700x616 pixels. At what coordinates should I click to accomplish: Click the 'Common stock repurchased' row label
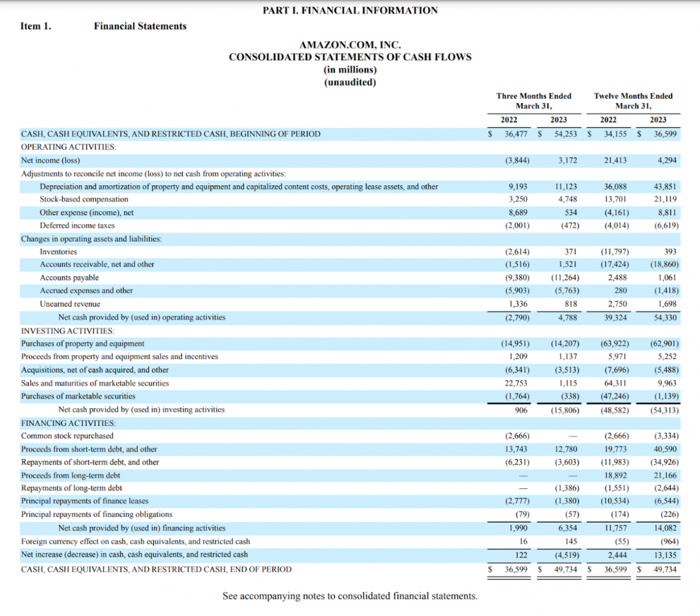[67, 436]
